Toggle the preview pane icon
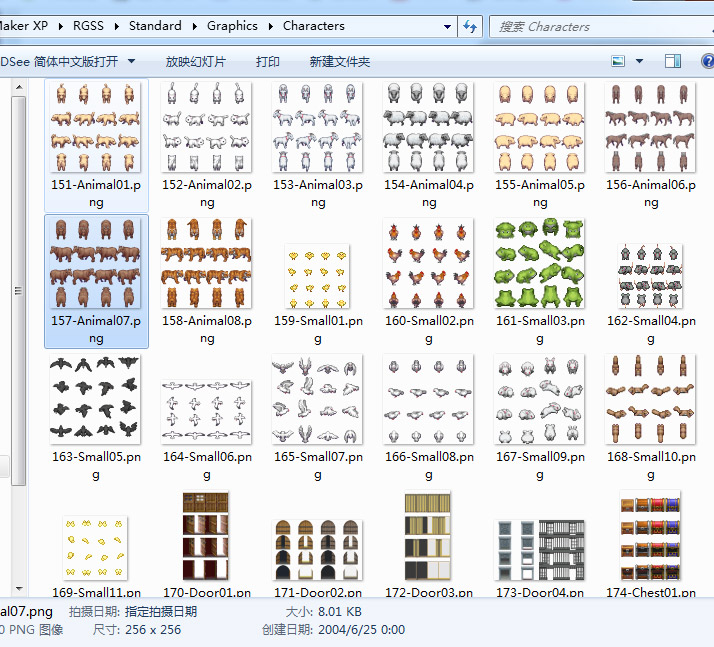Screen dimensions: 714x647 (673, 61)
